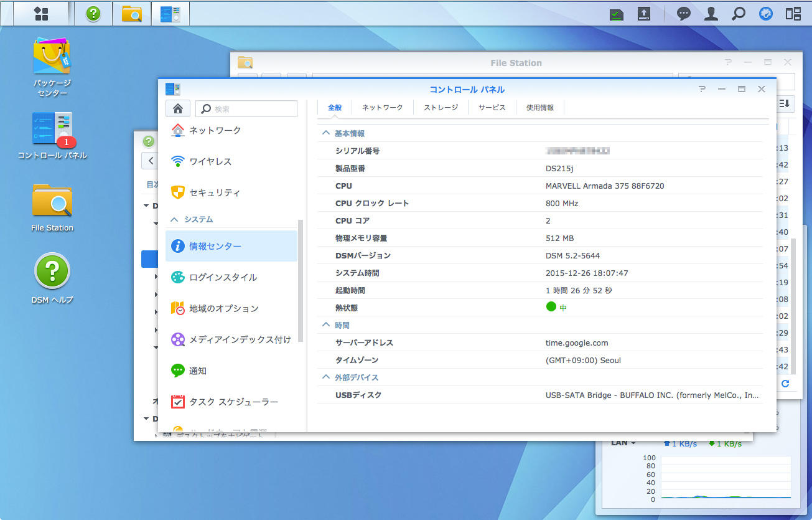Click the DS215j model value

click(x=561, y=168)
